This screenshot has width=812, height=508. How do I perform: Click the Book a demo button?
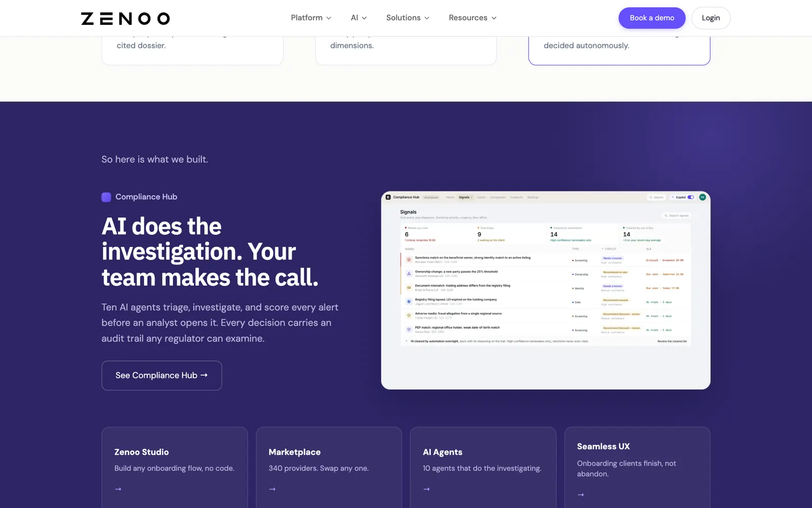pos(652,18)
